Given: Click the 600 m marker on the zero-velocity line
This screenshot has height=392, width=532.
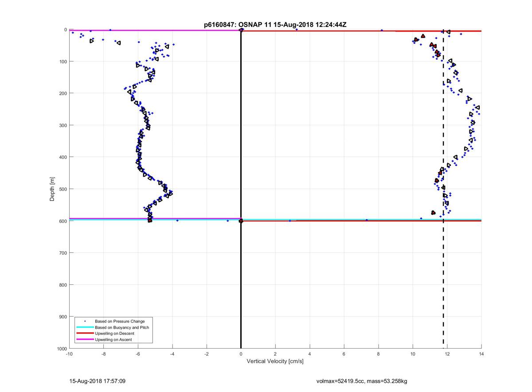Looking at the screenshot, I should click(241, 221).
